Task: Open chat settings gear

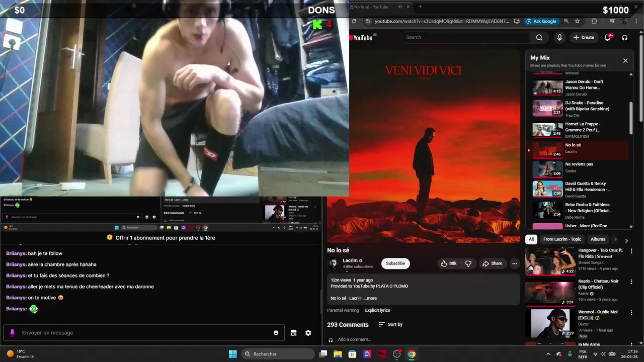Action: (x=308, y=333)
